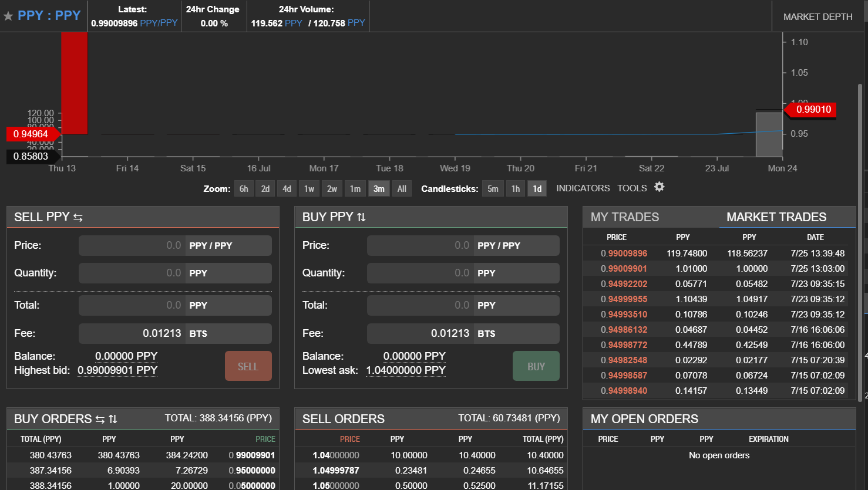Select 1d candlesticks interval
868x490 pixels.
click(x=537, y=188)
